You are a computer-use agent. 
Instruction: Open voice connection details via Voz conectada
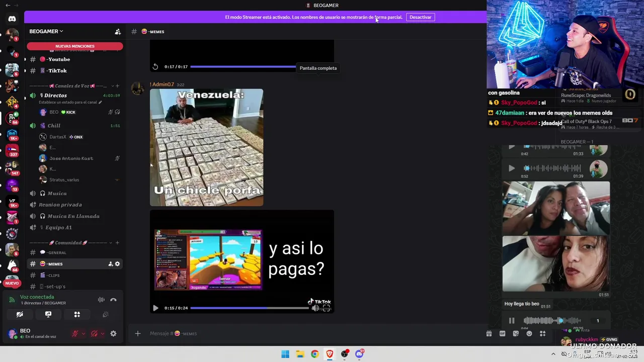click(37, 297)
